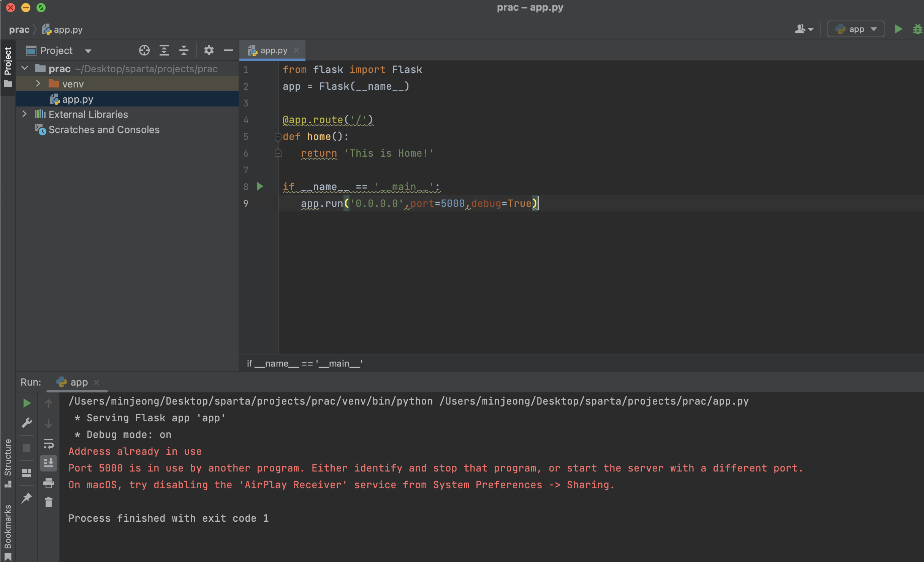This screenshot has width=924, height=562.
Task: Clear all console output with trash icon
Action: point(49,502)
